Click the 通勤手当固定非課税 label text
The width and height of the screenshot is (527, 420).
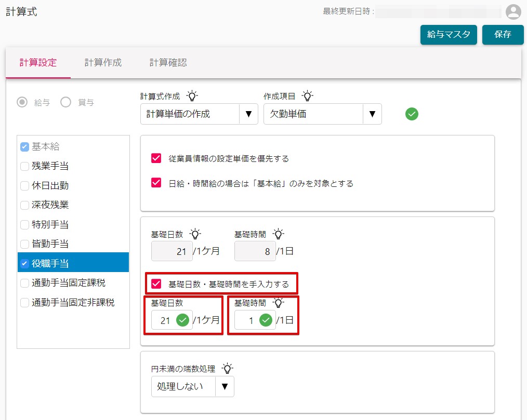73,303
